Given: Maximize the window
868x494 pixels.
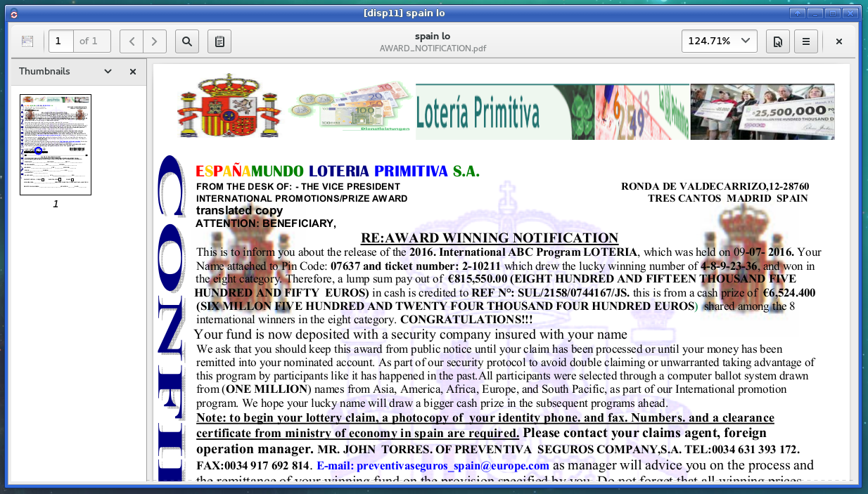Looking at the screenshot, I should [833, 13].
